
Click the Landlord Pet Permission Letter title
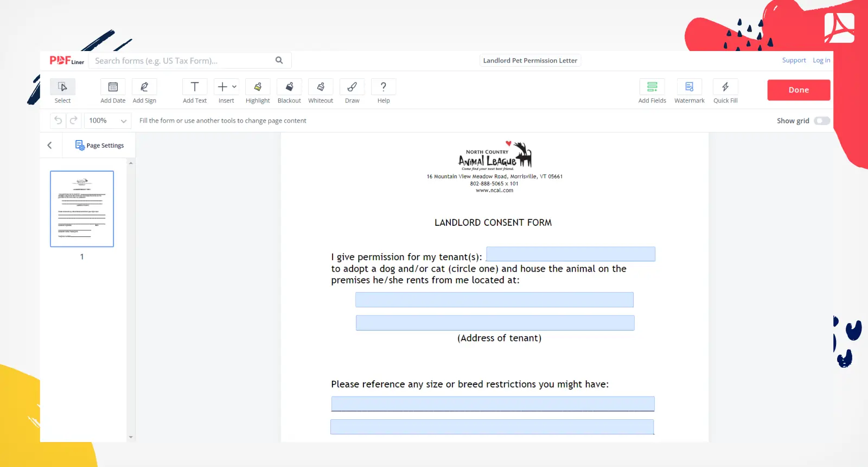pyautogui.click(x=530, y=60)
